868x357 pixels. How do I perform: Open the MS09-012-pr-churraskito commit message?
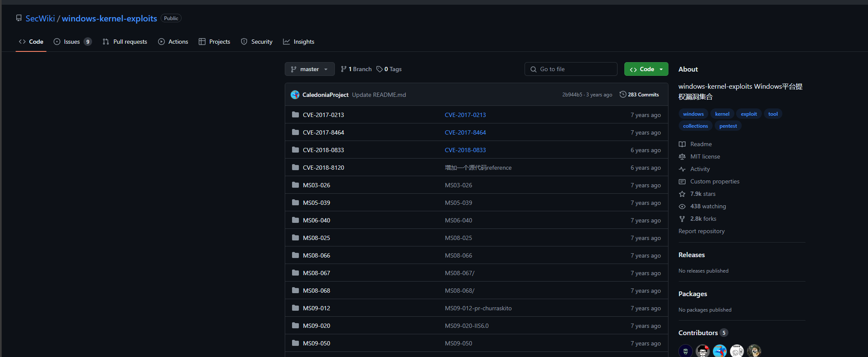[x=478, y=308]
